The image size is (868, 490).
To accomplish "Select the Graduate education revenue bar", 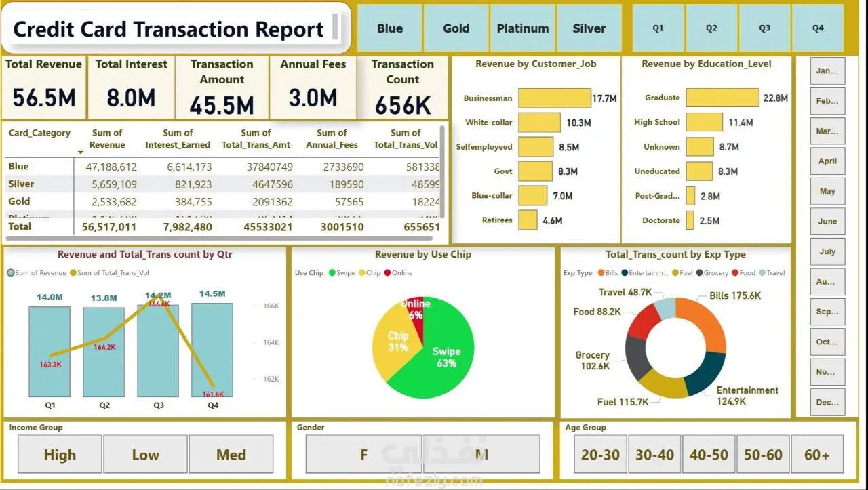I will click(x=722, y=98).
